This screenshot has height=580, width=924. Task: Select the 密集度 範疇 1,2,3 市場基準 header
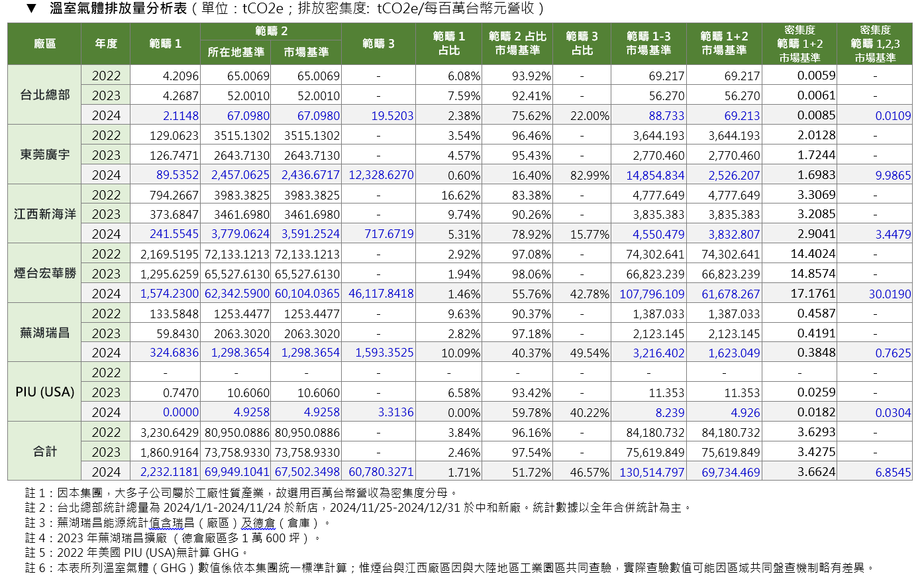click(875, 44)
